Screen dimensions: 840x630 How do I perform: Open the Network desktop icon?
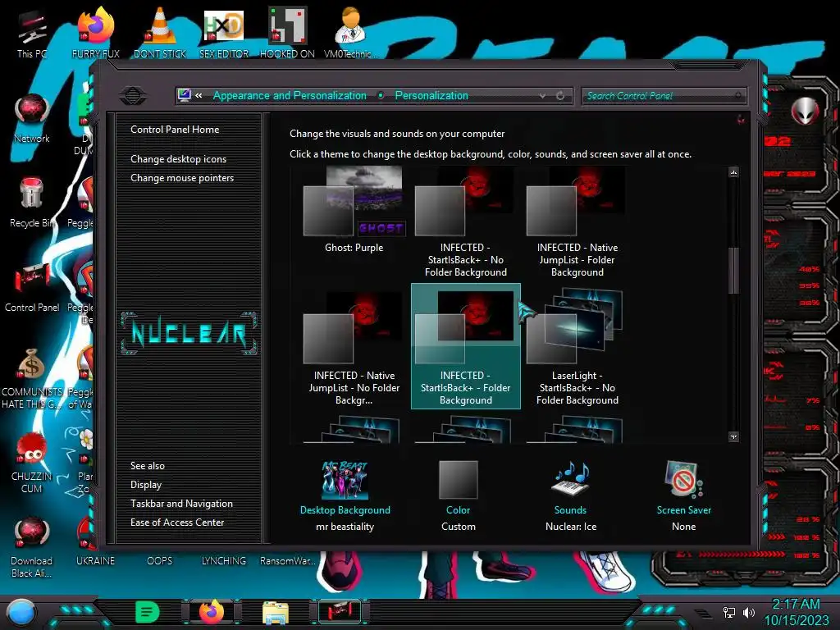(x=32, y=118)
